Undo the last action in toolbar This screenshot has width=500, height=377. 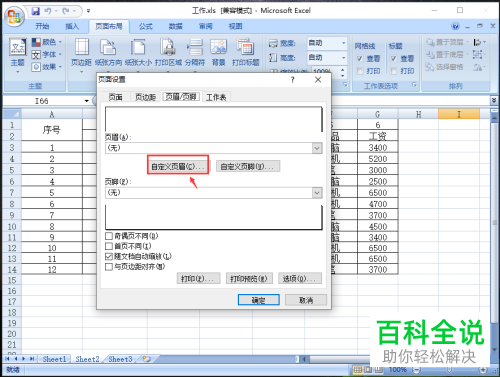point(48,11)
